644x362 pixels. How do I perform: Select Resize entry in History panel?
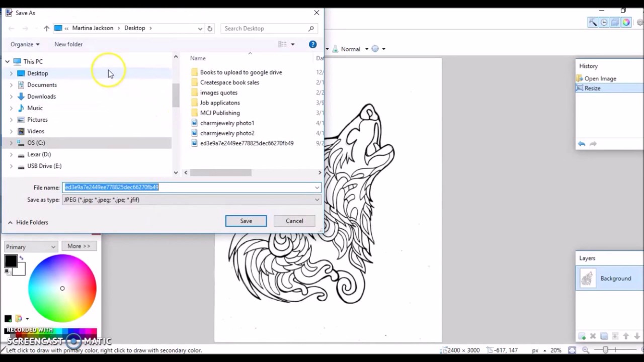pos(592,88)
